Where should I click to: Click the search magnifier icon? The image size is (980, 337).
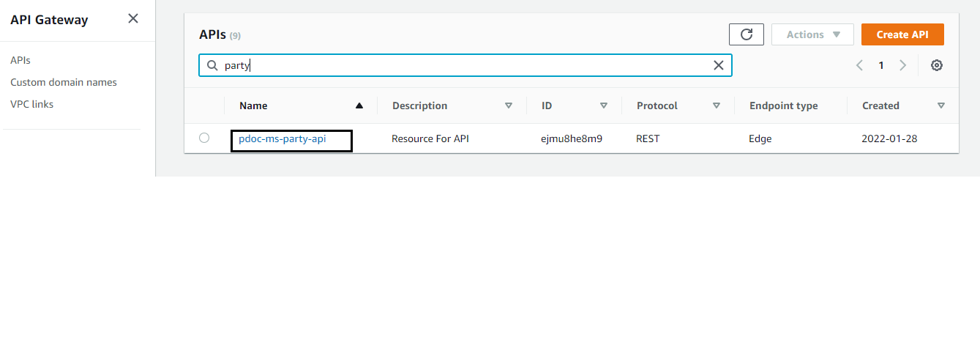tap(212, 65)
